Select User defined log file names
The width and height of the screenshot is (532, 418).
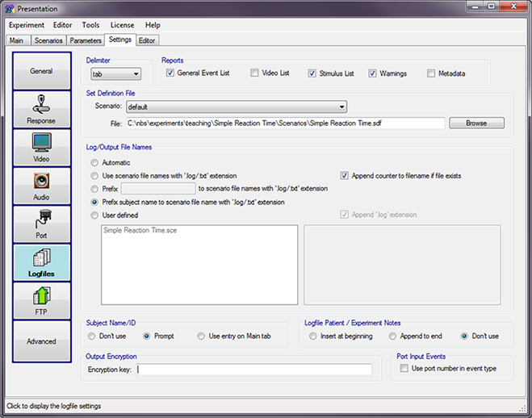94,215
